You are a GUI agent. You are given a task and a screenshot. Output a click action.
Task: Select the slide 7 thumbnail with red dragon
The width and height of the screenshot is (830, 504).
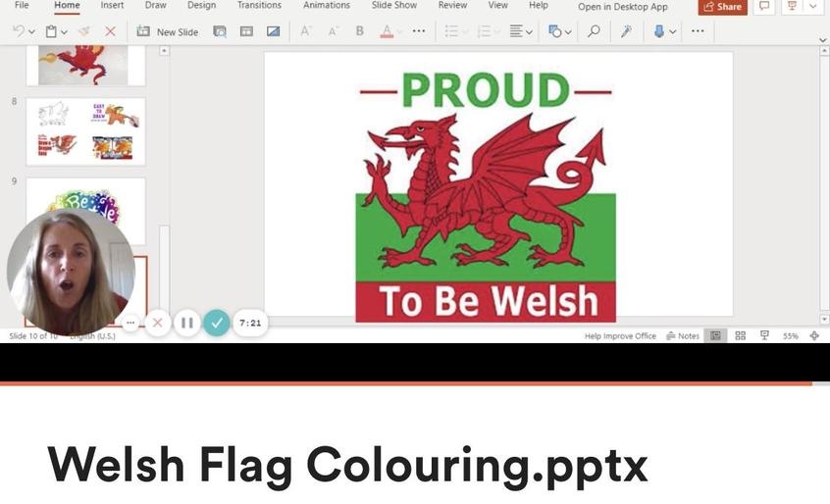(x=85, y=65)
